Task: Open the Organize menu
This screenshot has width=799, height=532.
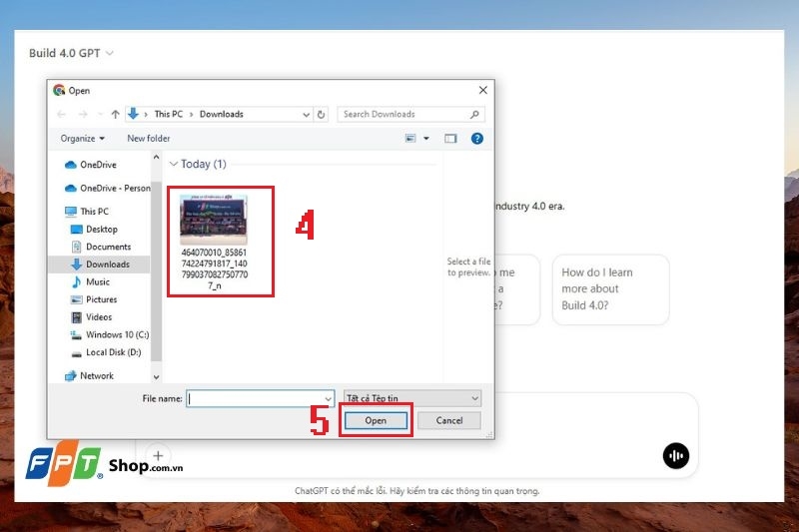Action: tap(83, 139)
